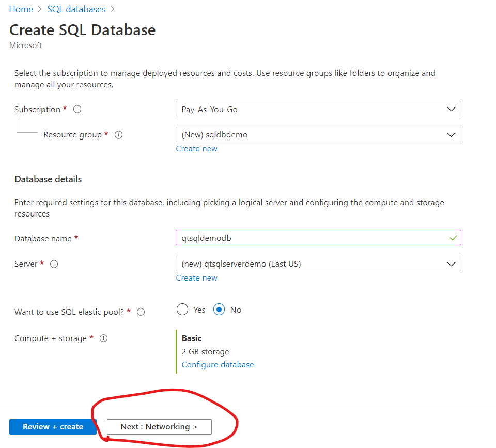Click the Next : Networking button
This screenshot has height=448, width=496.
(159, 426)
